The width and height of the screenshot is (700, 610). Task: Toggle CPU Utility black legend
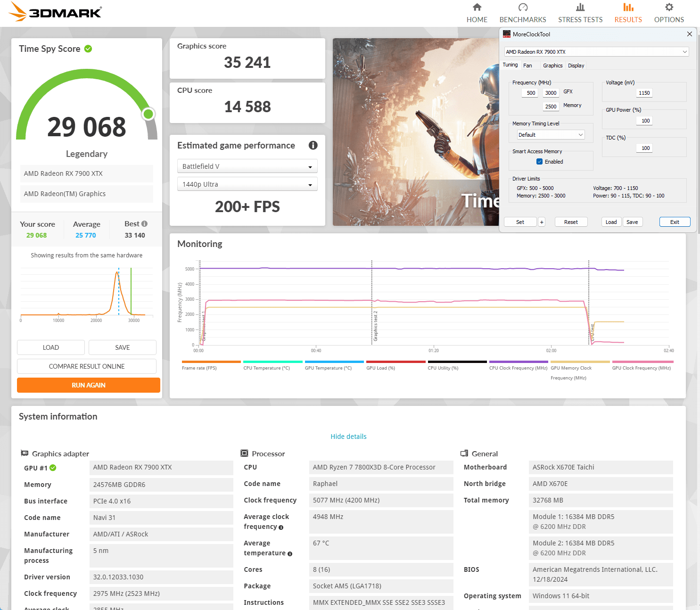click(457, 365)
